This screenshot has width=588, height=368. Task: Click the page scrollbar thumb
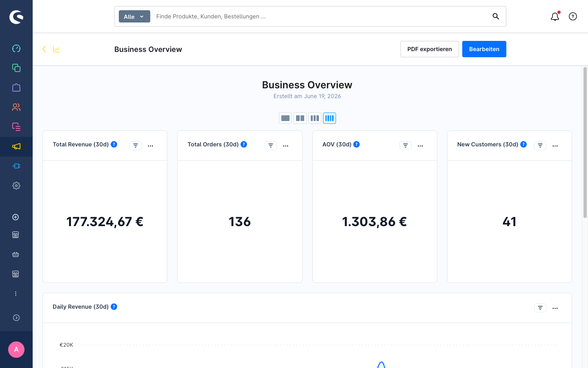(x=585, y=142)
